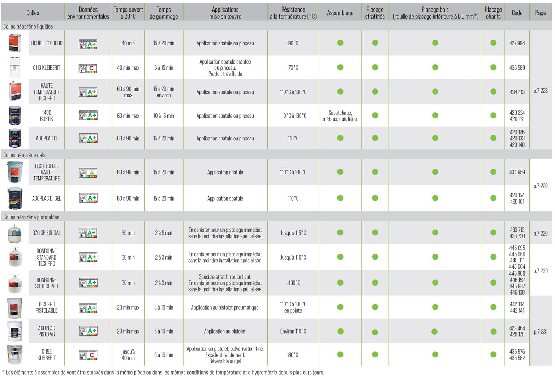
Task: Click the LIQUIDE TECHPRO product can image
Action: (15, 43)
